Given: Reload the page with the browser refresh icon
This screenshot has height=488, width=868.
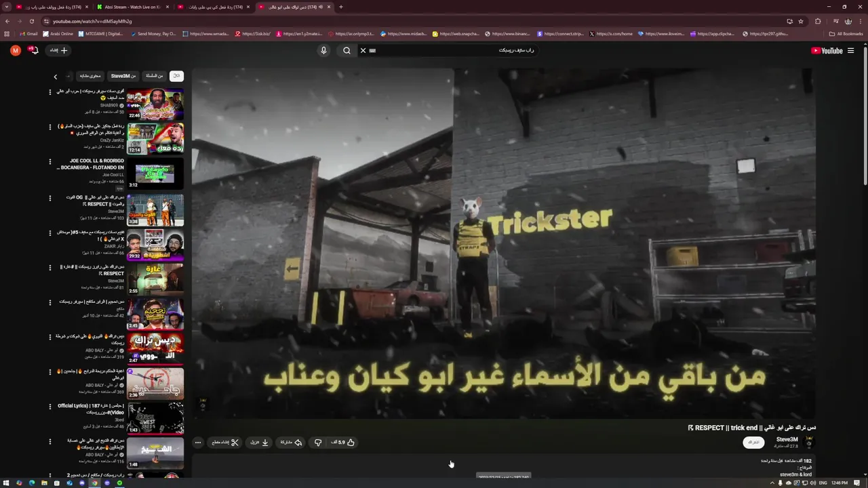Looking at the screenshot, I should [x=31, y=21].
